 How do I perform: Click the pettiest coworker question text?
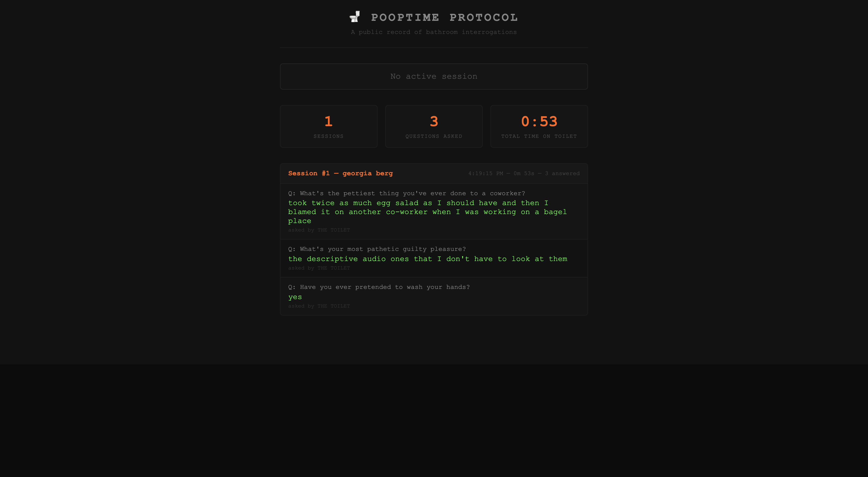[406, 193]
